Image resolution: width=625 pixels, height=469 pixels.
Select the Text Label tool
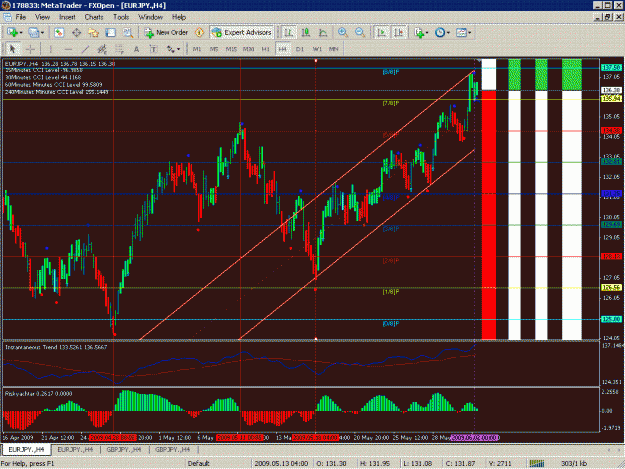coord(153,49)
